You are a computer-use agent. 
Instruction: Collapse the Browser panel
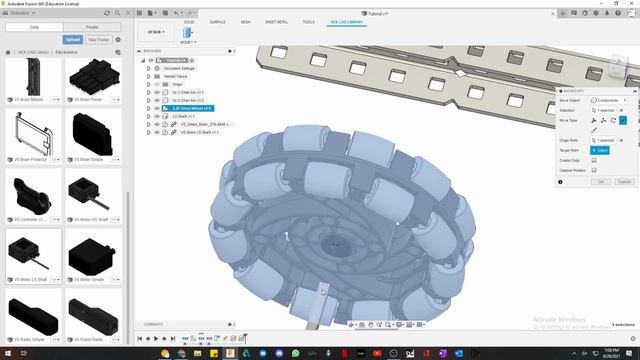[x=139, y=51]
